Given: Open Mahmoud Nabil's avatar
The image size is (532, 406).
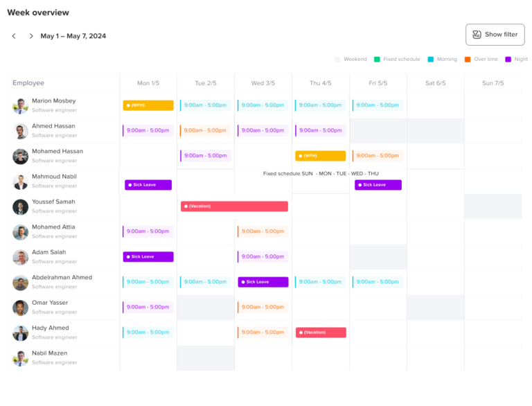Looking at the screenshot, I should 21,182.
